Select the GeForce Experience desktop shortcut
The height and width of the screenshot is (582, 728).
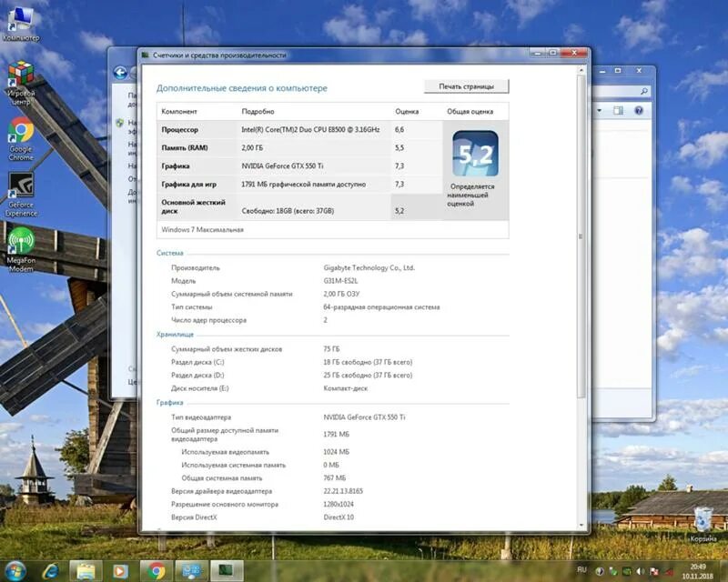pyautogui.click(x=21, y=194)
